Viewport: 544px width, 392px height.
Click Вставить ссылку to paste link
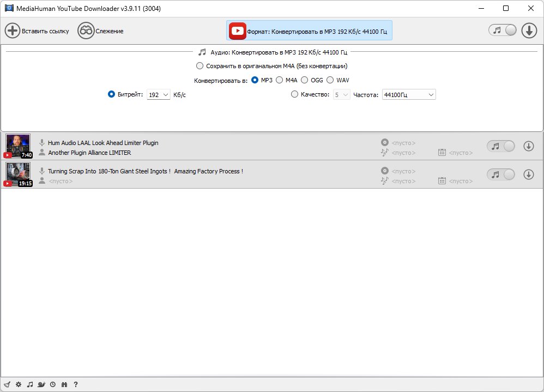(x=37, y=31)
